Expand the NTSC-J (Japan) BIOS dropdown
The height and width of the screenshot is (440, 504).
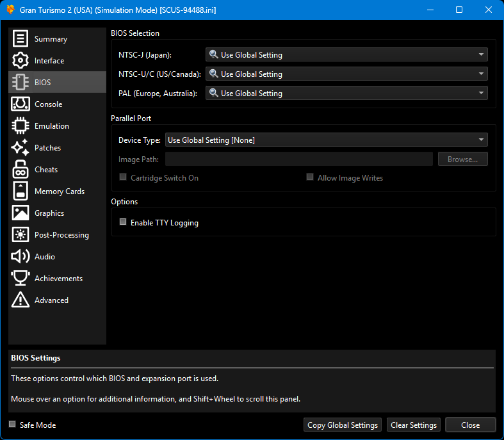point(346,55)
